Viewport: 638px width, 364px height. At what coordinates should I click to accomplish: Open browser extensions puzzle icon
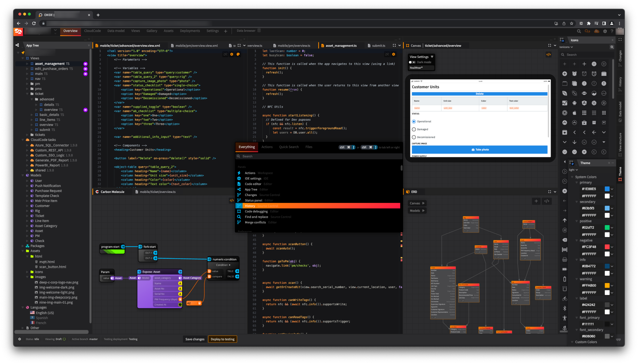588,23
